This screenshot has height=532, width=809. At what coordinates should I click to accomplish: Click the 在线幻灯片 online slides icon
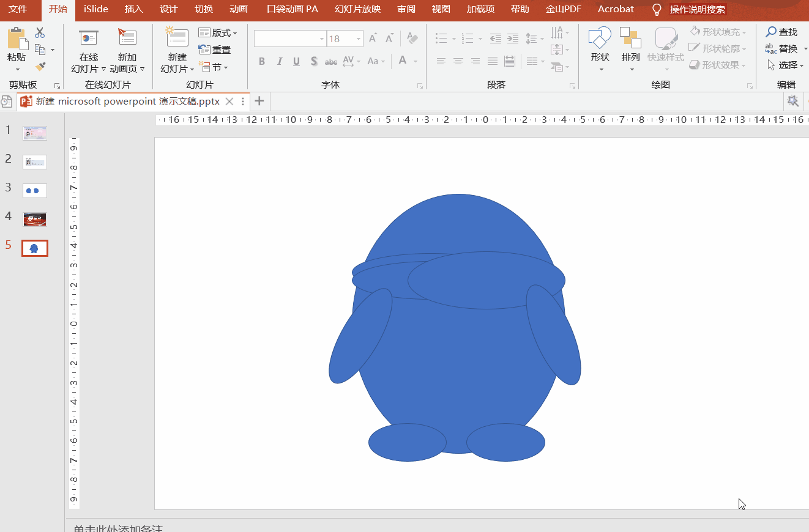pos(89,38)
